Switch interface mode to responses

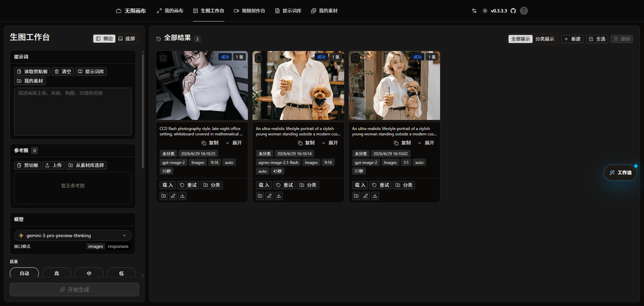(x=118, y=246)
